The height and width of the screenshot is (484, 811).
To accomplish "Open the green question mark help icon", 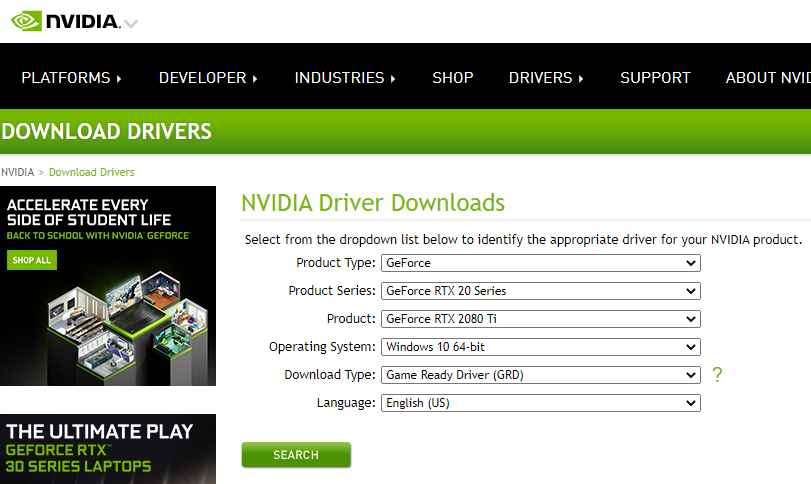I will click(717, 374).
